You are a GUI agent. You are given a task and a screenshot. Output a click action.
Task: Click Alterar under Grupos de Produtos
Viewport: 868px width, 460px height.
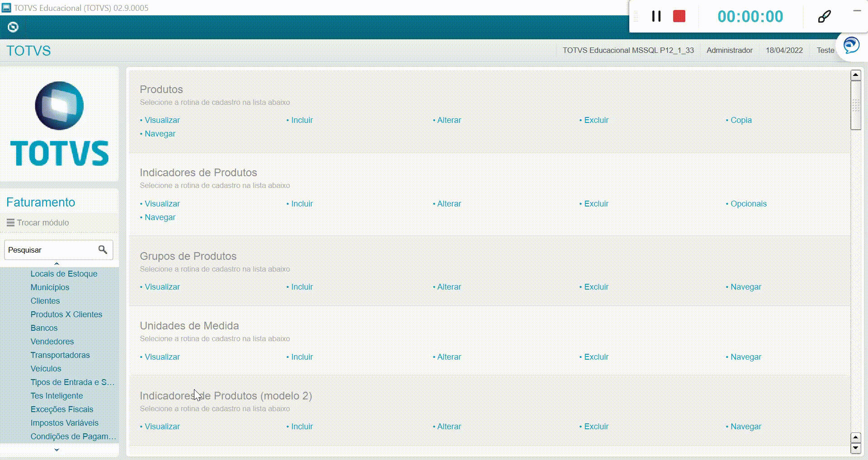point(449,287)
